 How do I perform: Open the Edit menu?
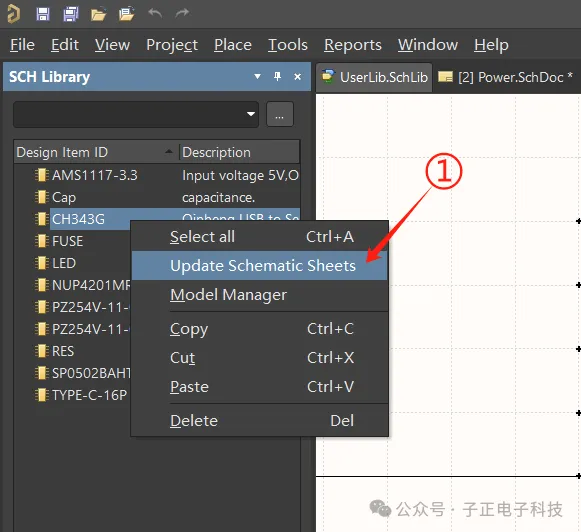[65, 45]
